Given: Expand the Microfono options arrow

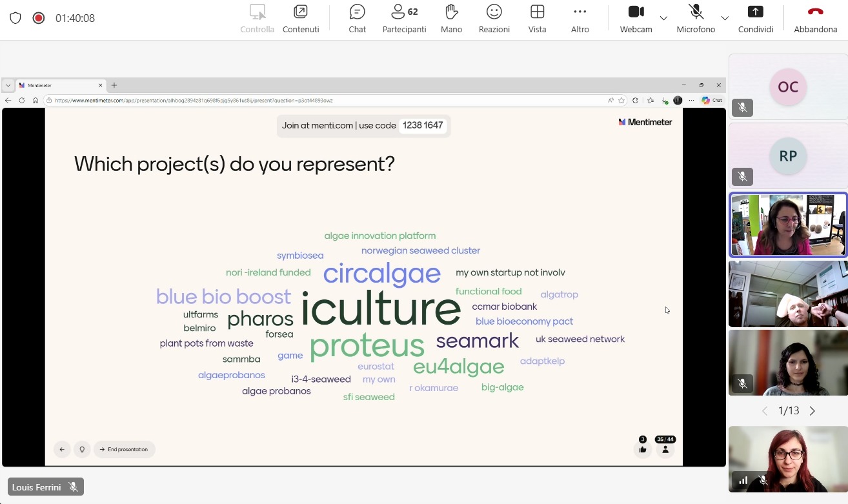Looking at the screenshot, I should [x=725, y=18].
